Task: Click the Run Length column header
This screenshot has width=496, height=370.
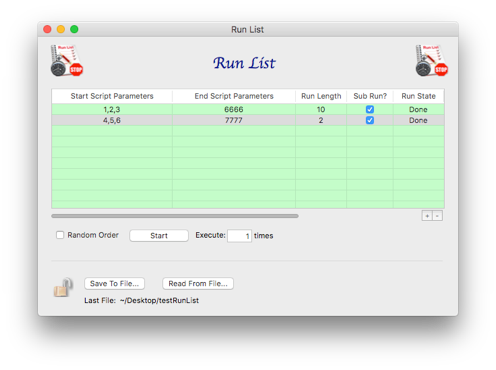Action: (321, 96)
